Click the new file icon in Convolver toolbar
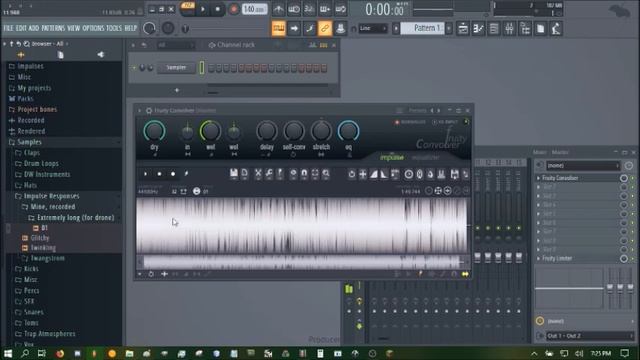The width and height of the screenshot is (640, 360). (x=244, y=174)
